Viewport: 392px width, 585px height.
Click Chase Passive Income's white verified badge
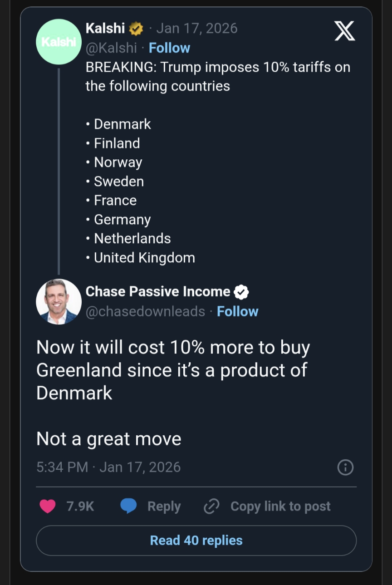[241, 292]
